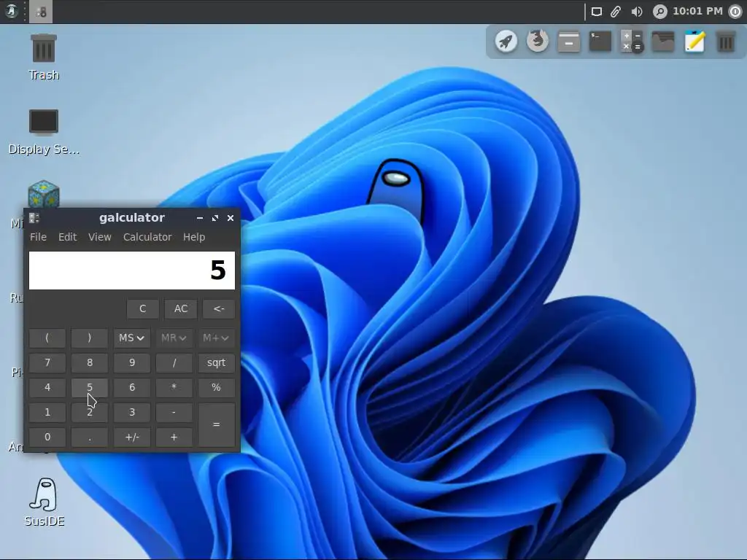Reset everything with the AC button
747x560 pixels.
(x=181, y=308)
